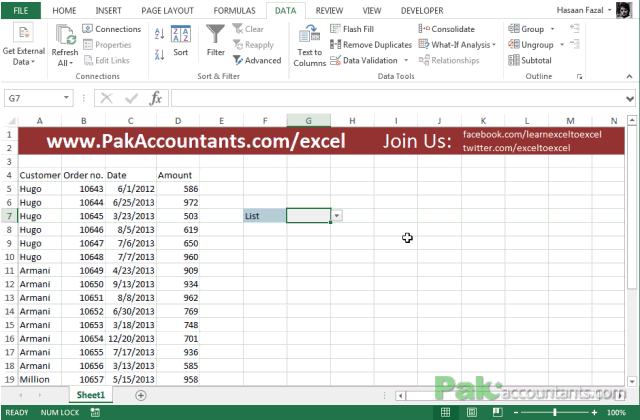
Task: Zoom out with the minus button
Action: (516, 413)
